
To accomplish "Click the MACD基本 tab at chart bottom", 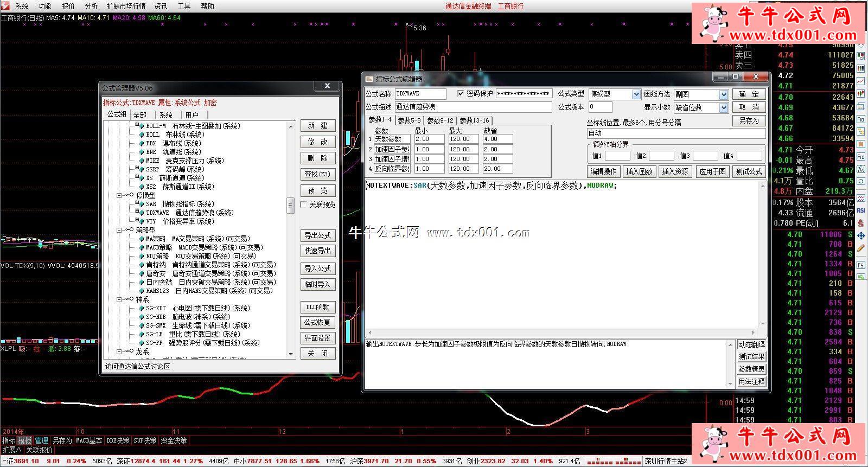I will (89, 440).
